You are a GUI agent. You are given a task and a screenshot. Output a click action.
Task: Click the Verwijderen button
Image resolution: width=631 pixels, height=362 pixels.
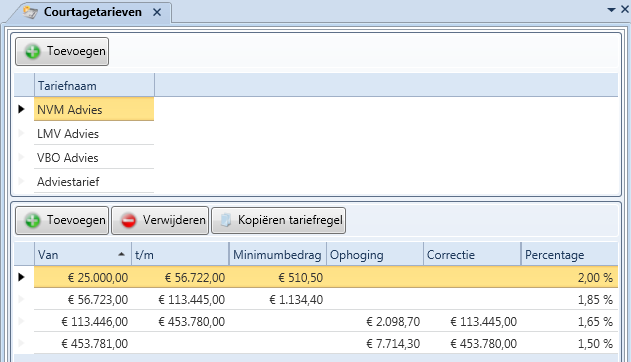click(x=160, y=220)
